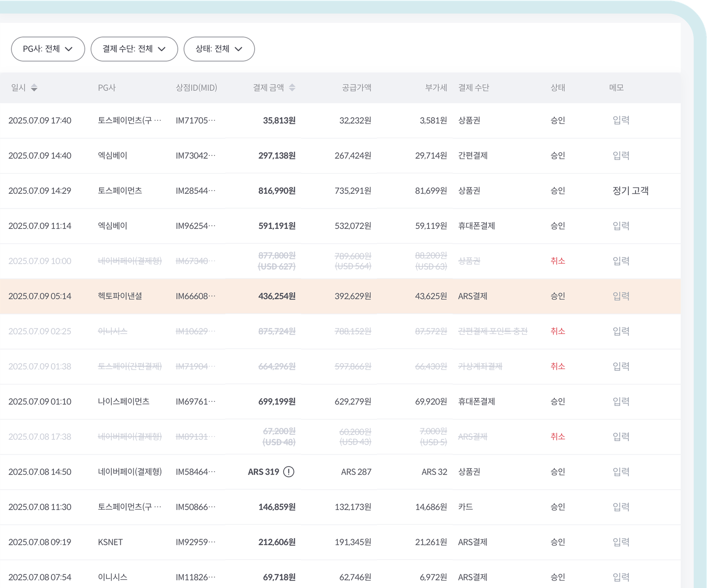707x588 pixels.
Task: Click the 공급가액 column header
Action: coord(356,88)
